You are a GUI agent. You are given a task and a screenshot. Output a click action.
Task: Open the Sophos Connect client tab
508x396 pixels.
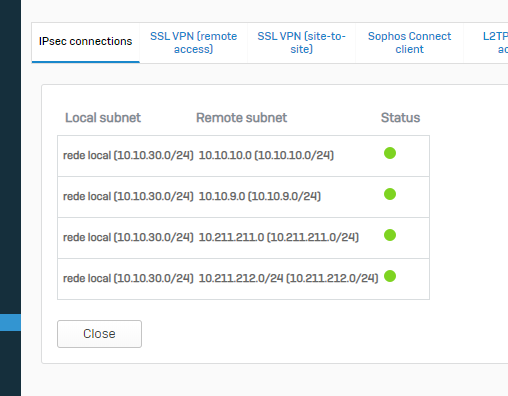point(409,42)
